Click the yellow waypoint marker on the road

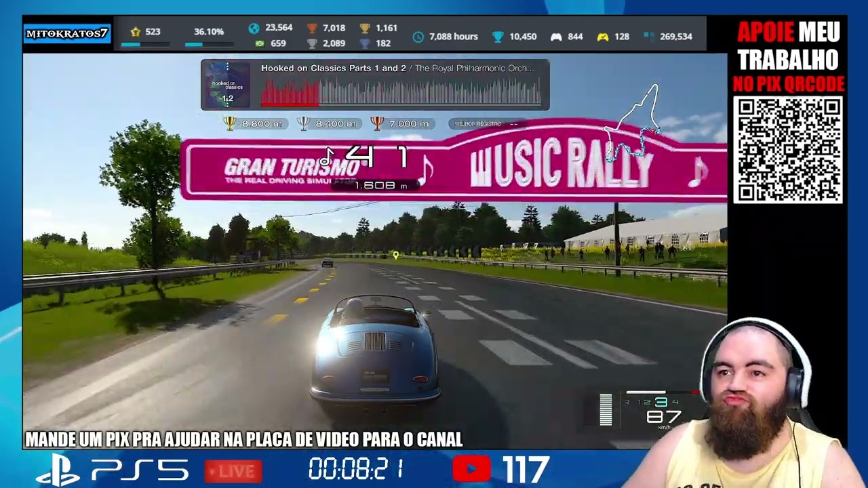(395, 255)
